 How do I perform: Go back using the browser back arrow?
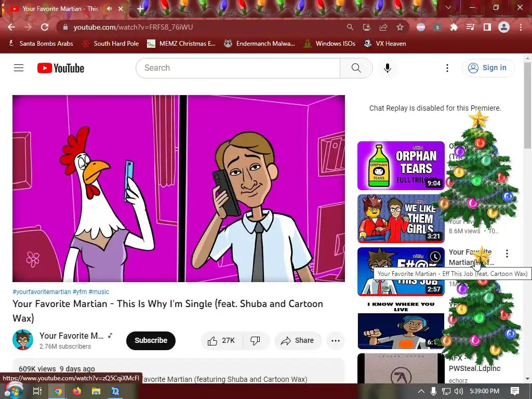click(11, 27)
